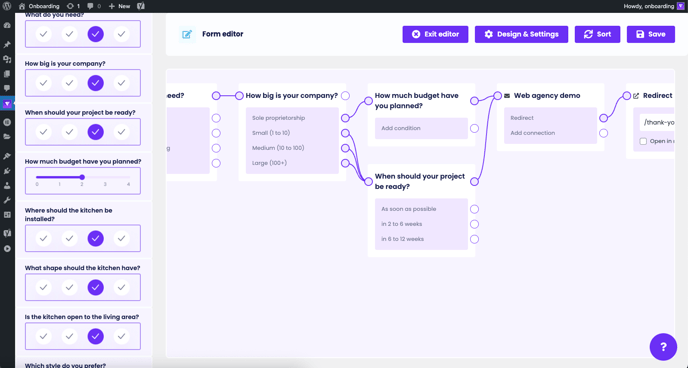688x368 pixels.
Task: Exit the form editor
Action: tap(435, 34)
